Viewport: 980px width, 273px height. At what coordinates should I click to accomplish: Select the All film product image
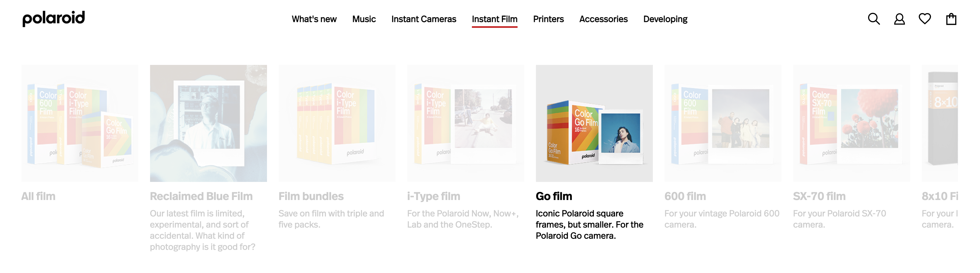coord(80,123)
